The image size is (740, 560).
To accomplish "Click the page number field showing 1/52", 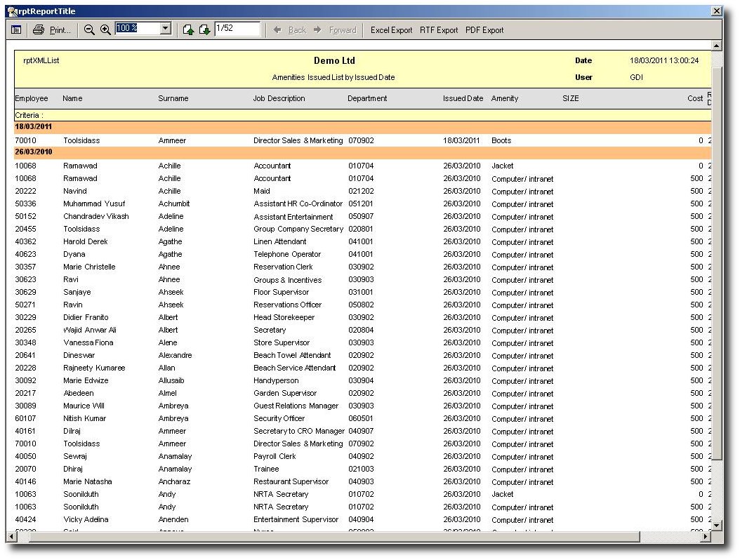I will (x=237, y=29).
